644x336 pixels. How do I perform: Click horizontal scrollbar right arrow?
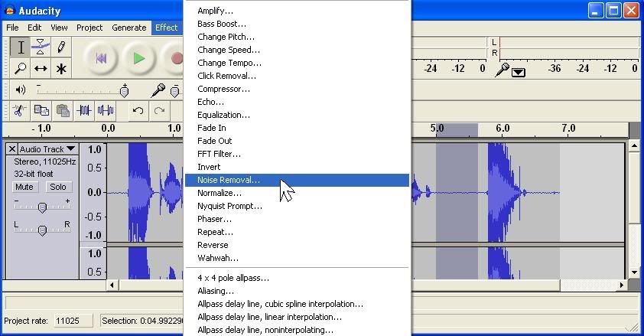click(x=622, y=285)
